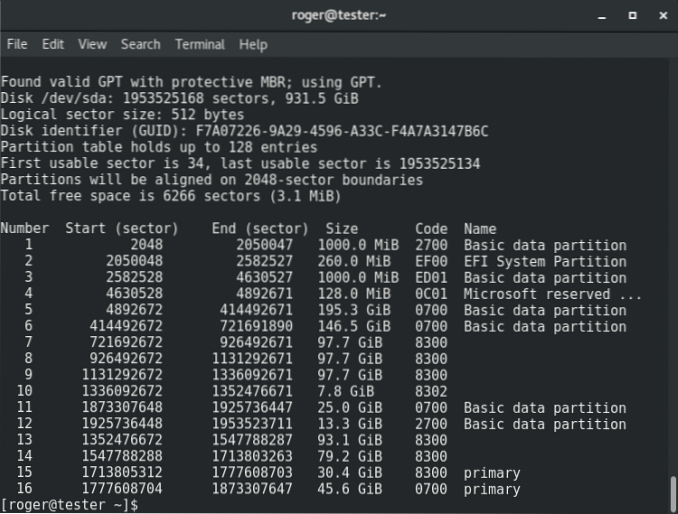Click the terminal vertical scrollbar thumb
This screenshot has width=678, height=514.
(x=673, y=495)
